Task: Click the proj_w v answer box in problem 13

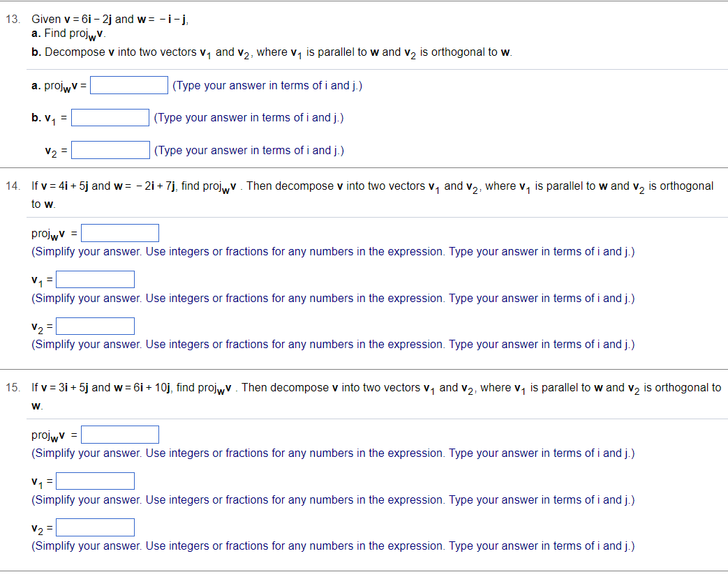Action: point(128,84)
